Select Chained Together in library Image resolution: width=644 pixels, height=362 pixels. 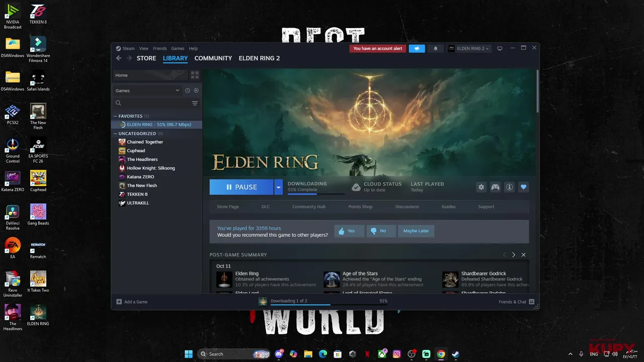(x=156, y=142)
